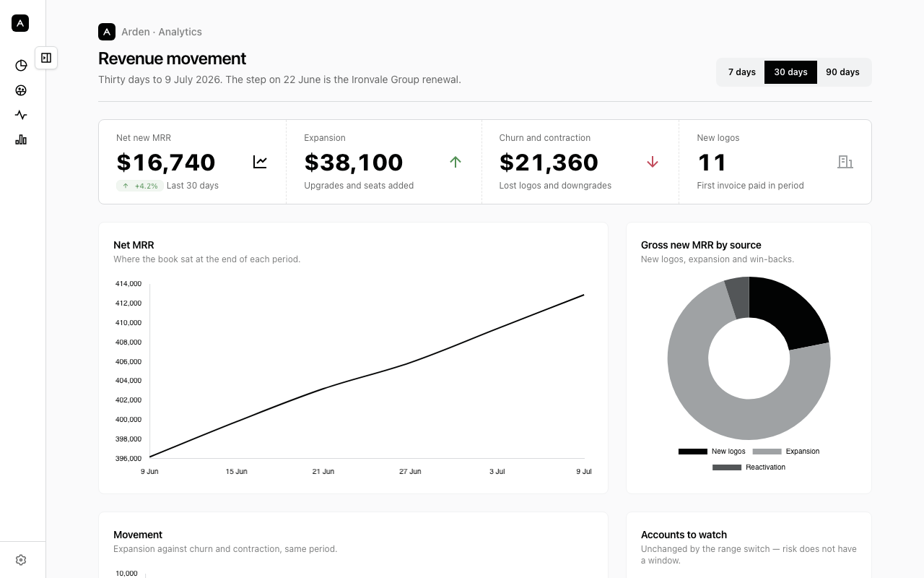Switch to the 90 days range
The width and height of the screenshot is (924, 578).
click(842, 72)
